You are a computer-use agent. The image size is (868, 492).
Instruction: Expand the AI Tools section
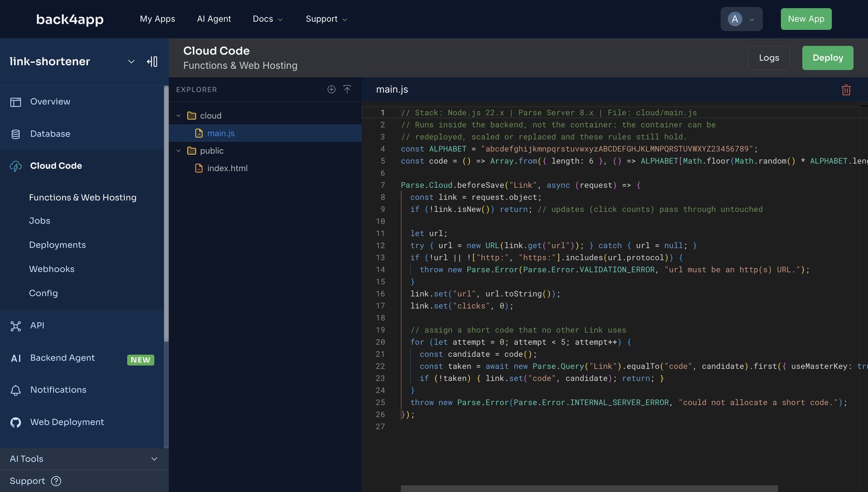(84, 459)
